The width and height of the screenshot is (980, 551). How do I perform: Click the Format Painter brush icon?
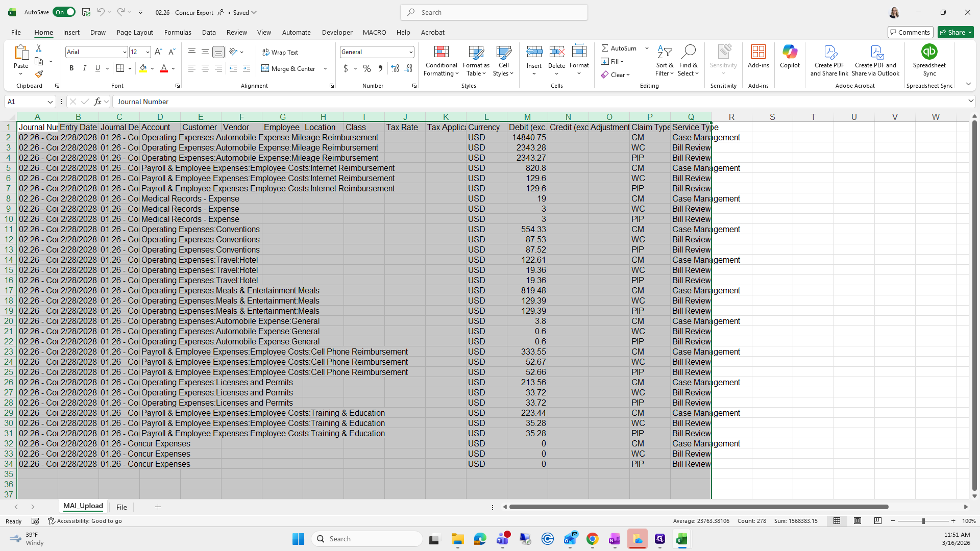[39, 74]
